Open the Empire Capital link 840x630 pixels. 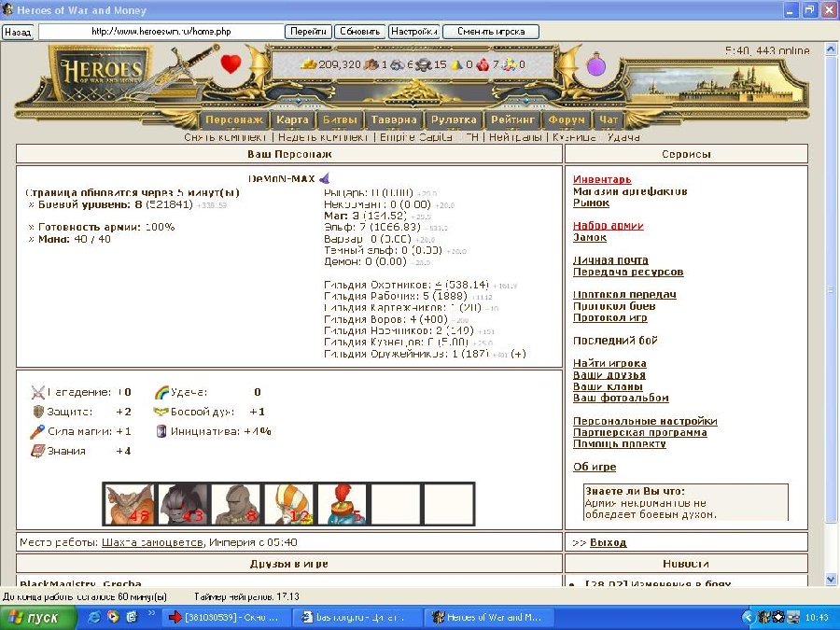pos(415,137)
